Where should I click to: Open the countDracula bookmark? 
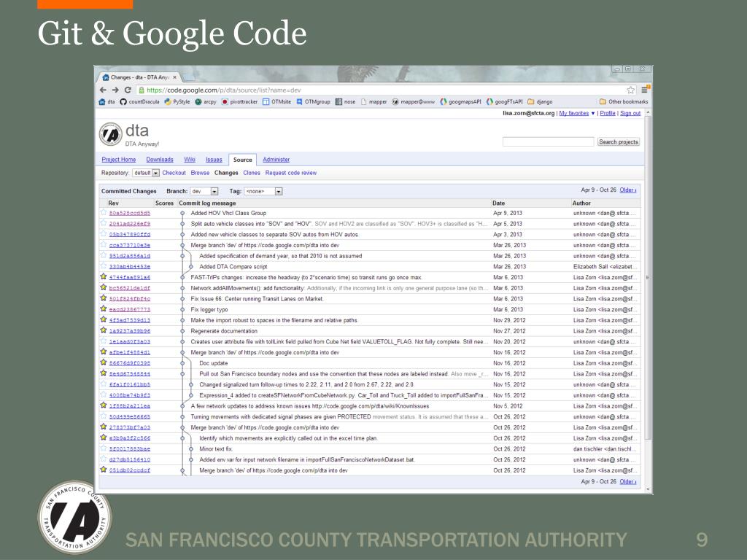139,101
